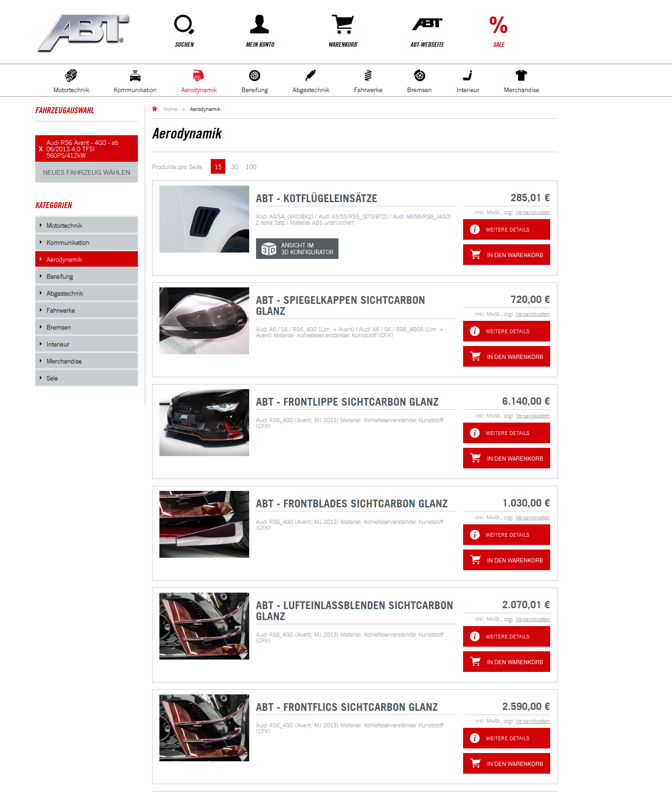Image resolution: width=672 pixels, height=792 pixels.
Task: Click Neues Fahrzeug wählen button
Action: click(x=87, y=172)
